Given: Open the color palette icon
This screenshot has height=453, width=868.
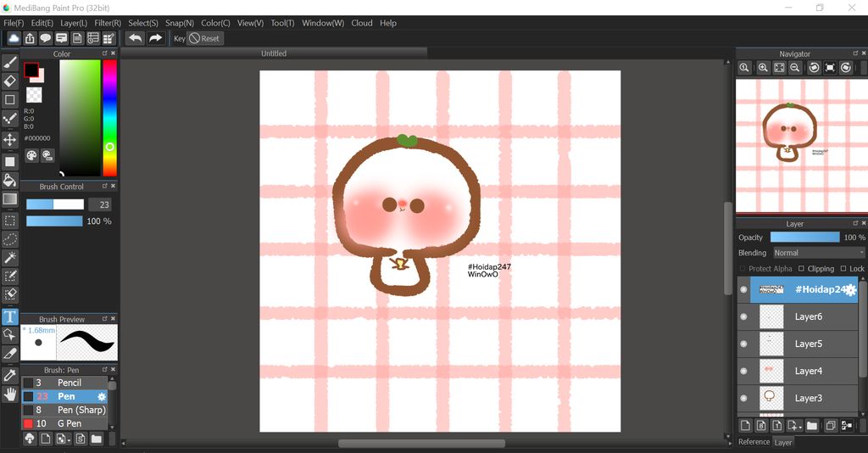Looking at the screenshot, I should click(x=31, y=155).
